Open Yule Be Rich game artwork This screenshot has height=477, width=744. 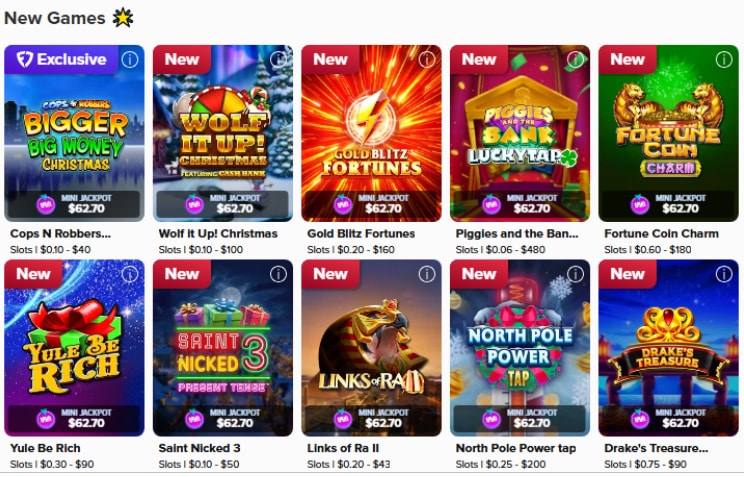(74, 348)
